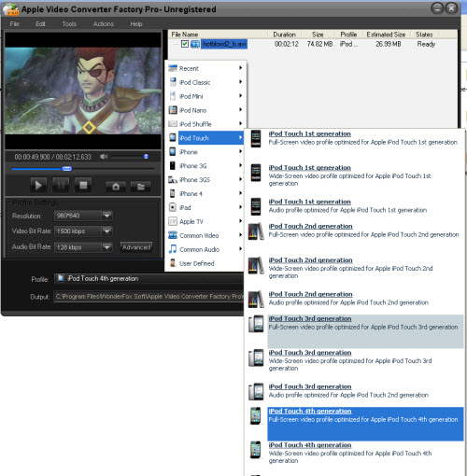Click the playback seek slider handle
Image resolution: width=467 pixels, height=476 pixels.
coord(66,169)
